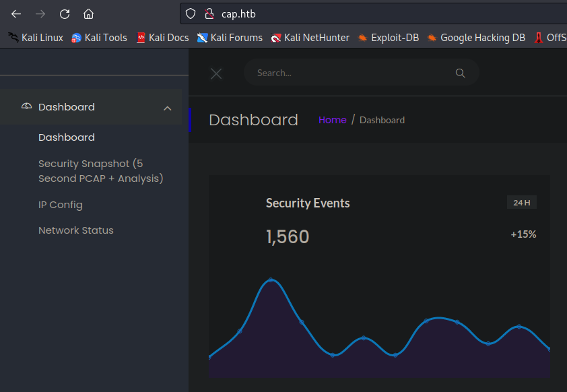Open the IP Config page

pyautogui.click(x=60, y=204)
